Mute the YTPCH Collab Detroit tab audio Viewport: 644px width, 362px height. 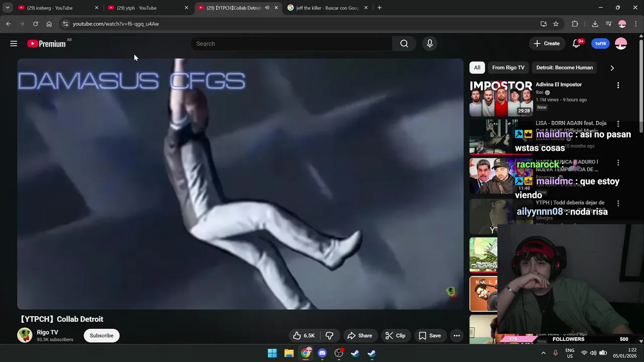point(267,8)
